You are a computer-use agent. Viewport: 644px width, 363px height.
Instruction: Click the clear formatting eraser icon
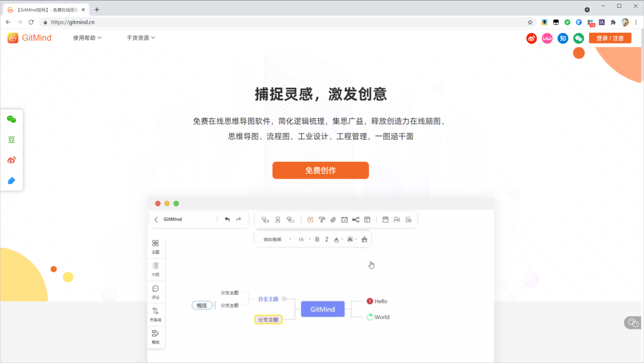(x=364, y=239)
